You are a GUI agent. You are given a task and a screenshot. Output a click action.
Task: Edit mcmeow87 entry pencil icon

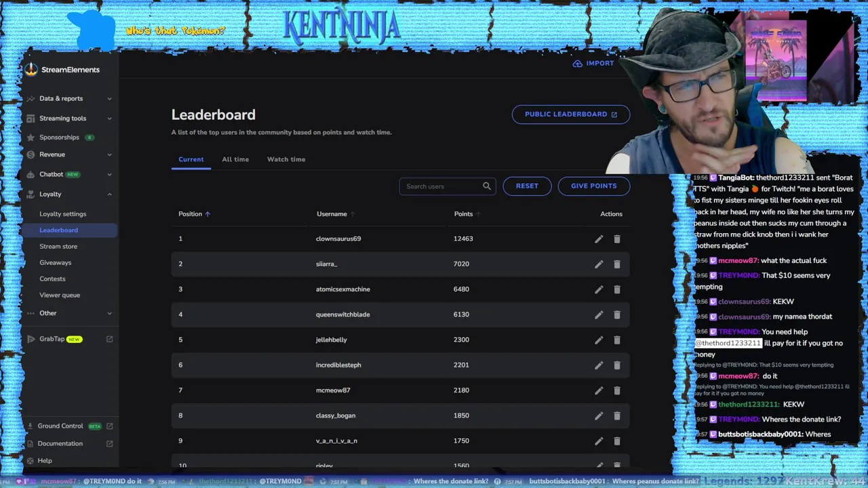coord(599,390)
